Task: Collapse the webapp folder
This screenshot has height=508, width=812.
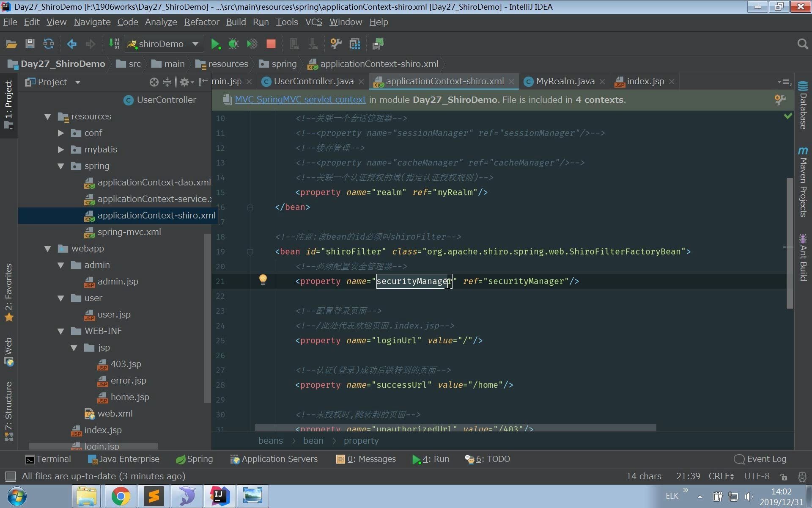Action: tap(48, 248)
